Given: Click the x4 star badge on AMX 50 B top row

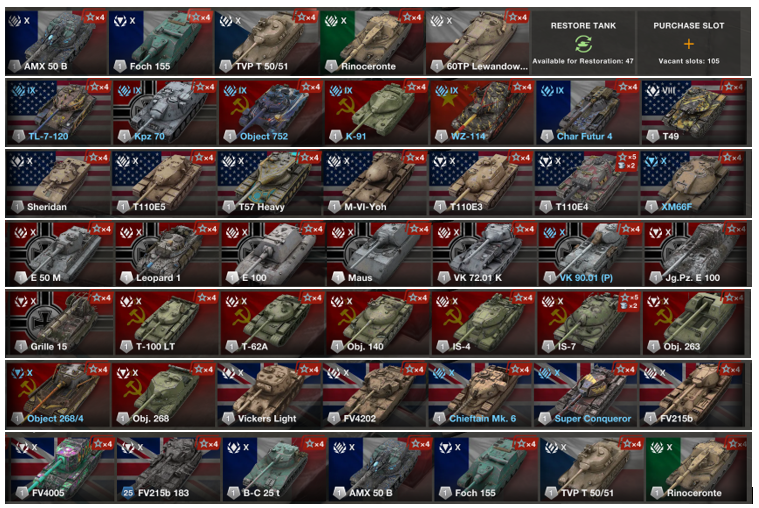Looking at the screenshot, I should (x=94, y=17).
